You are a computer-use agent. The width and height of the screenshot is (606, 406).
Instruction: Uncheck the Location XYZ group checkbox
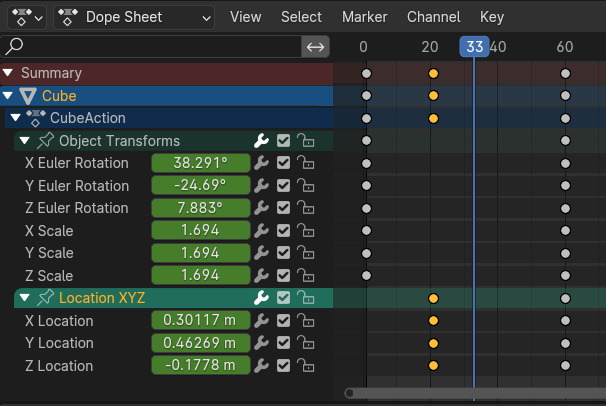click(x=283, y=298)
